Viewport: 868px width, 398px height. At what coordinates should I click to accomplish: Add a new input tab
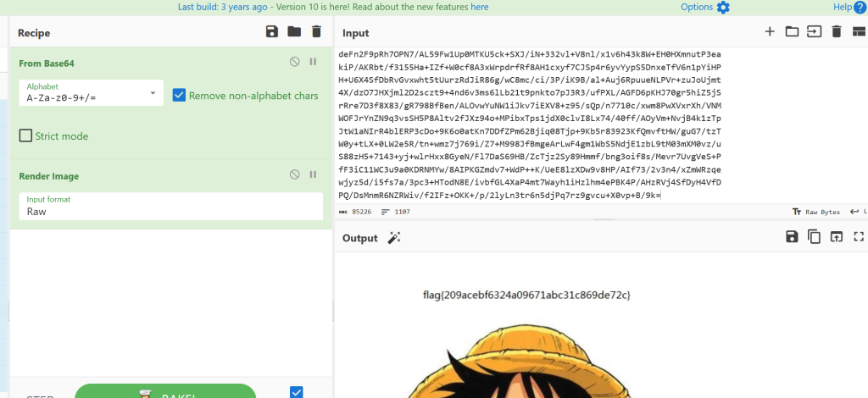pyautogui.click(x=770, y=32)
